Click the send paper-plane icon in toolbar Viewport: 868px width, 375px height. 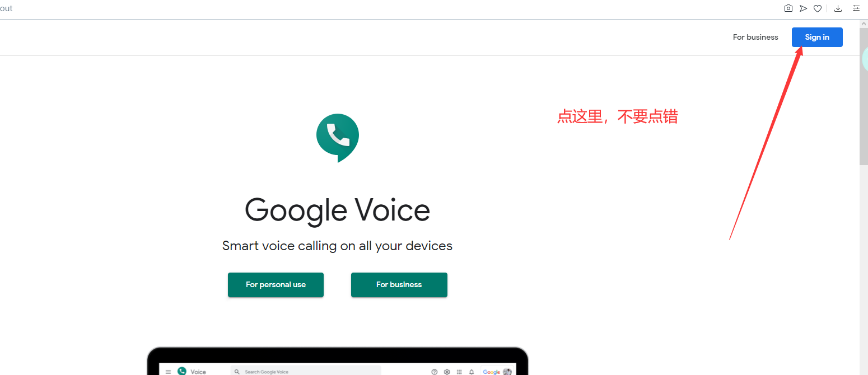point(803,8)
